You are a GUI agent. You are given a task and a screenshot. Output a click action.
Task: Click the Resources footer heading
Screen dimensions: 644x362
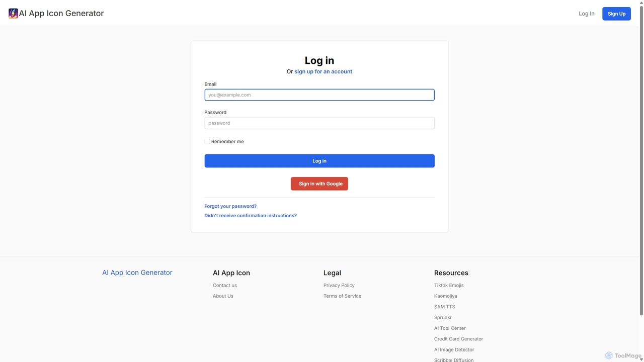click(x=451, y=273)
